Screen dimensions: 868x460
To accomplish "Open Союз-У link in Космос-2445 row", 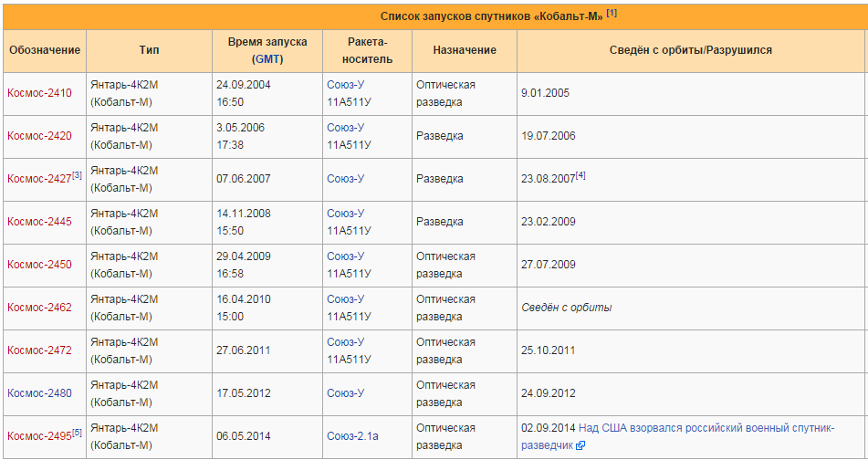I will click(x=345, y=214).
